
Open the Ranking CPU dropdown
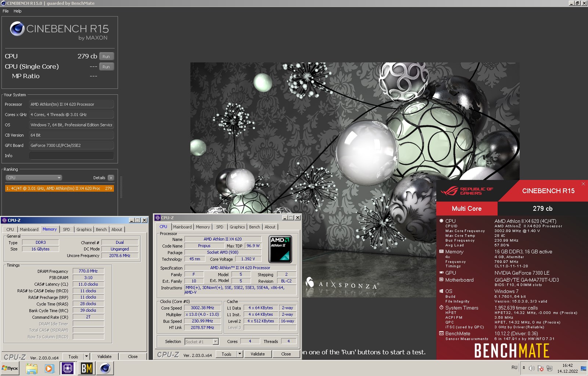(x=34, y=178)
